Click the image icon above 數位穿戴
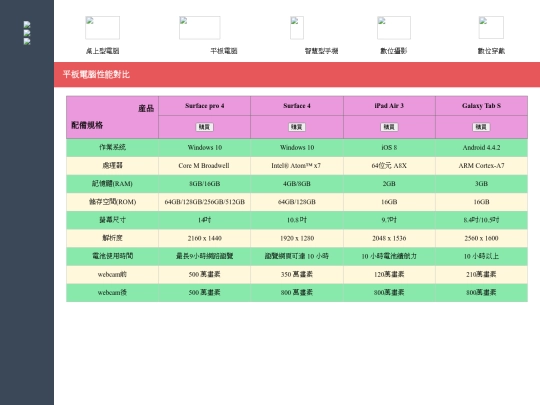Viewport: 540px width, 405px height. point(491,28)
